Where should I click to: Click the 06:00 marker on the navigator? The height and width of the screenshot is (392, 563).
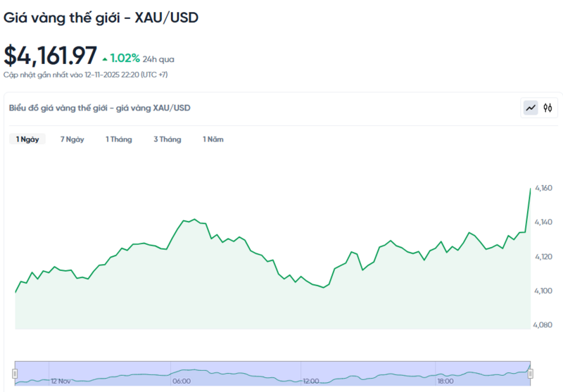click(182, 381)
